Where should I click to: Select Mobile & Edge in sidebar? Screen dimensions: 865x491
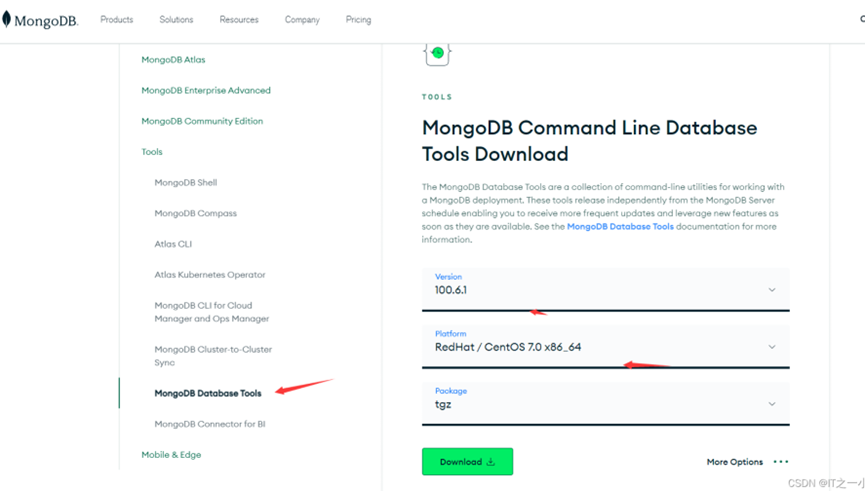(171, 455)
